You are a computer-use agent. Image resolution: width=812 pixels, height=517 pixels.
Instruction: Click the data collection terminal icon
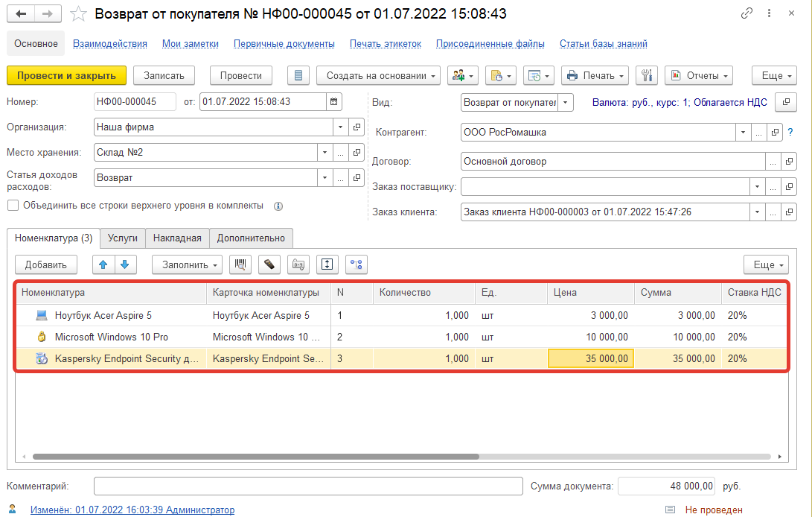269,264
